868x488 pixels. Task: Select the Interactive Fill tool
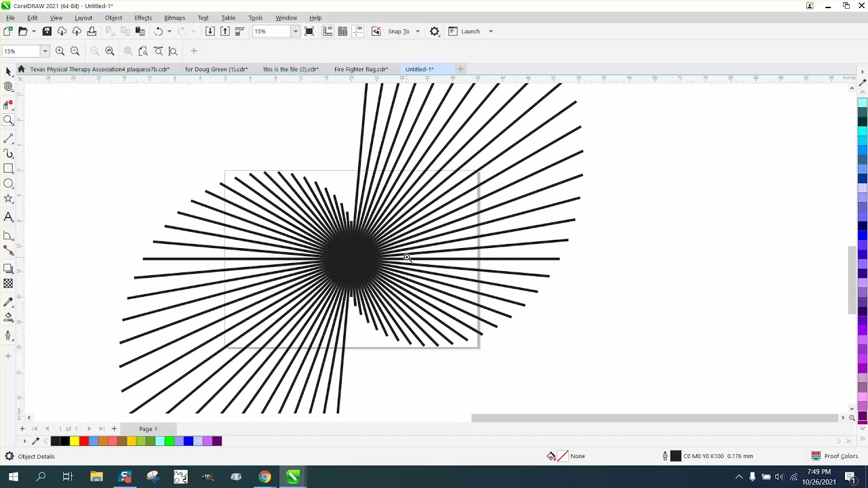[x=8, y=317]
